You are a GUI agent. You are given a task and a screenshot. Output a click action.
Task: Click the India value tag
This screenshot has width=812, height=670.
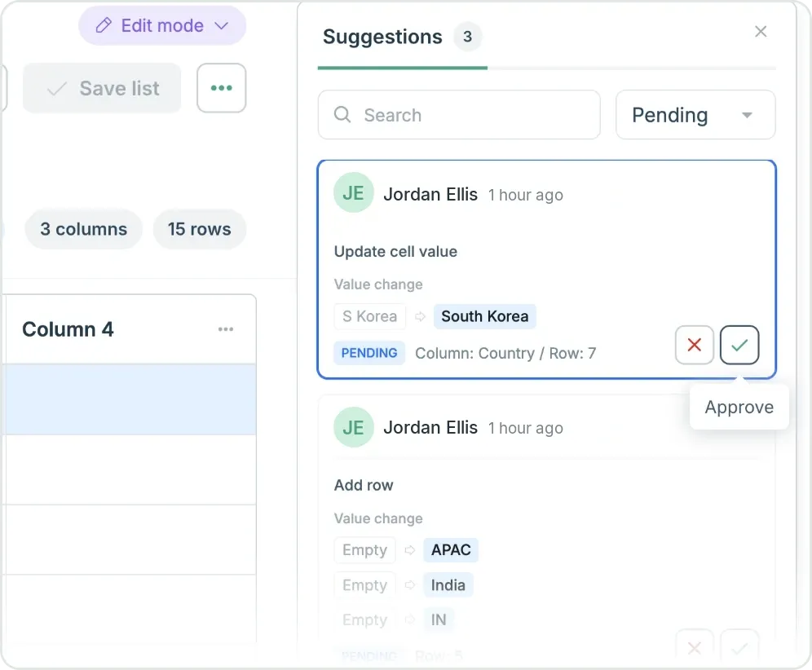[x=448, y=585]
